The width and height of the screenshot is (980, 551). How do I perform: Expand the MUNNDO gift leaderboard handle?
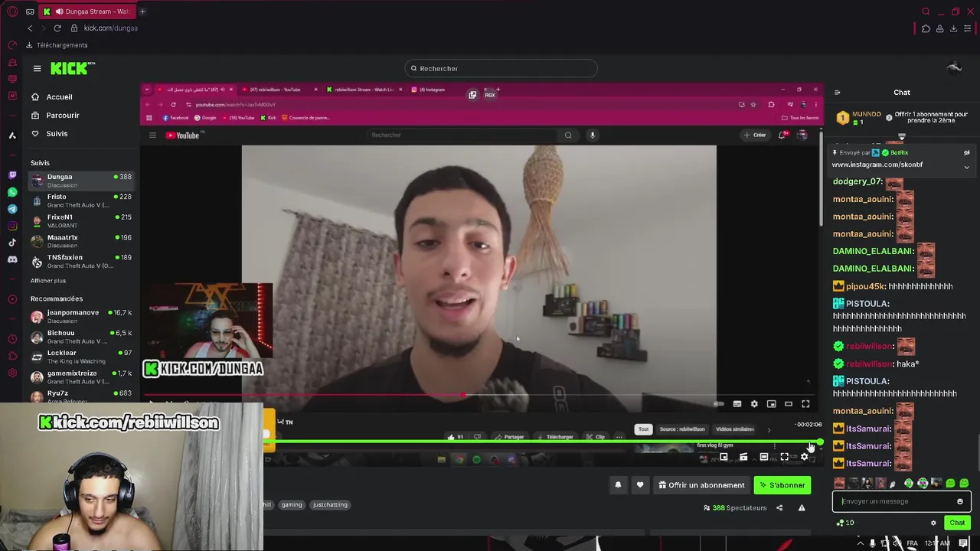point(901,137)
